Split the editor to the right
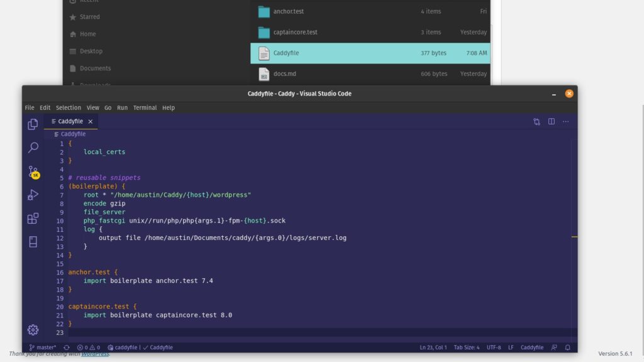The height and width of the screenshot is (362, 644). coord(551,121)
